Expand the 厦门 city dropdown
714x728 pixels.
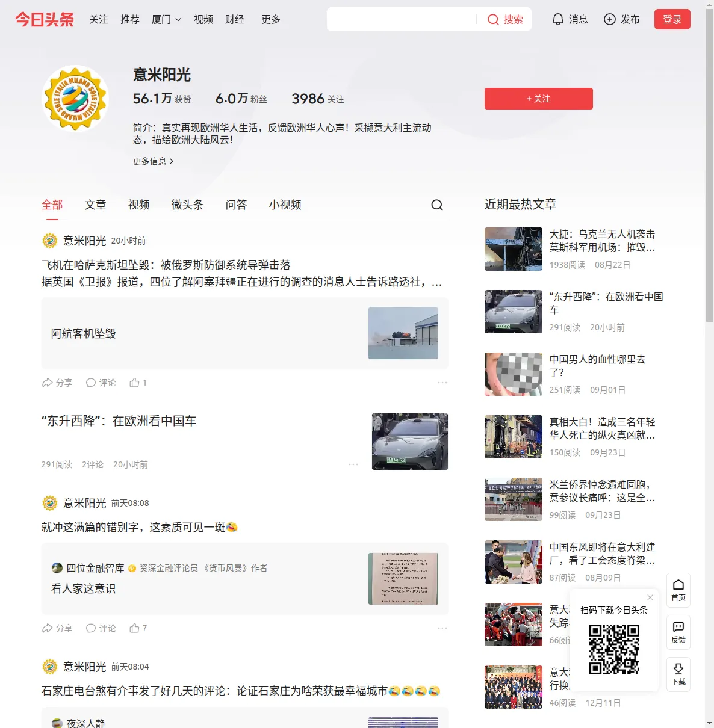(x=166, y=19)
